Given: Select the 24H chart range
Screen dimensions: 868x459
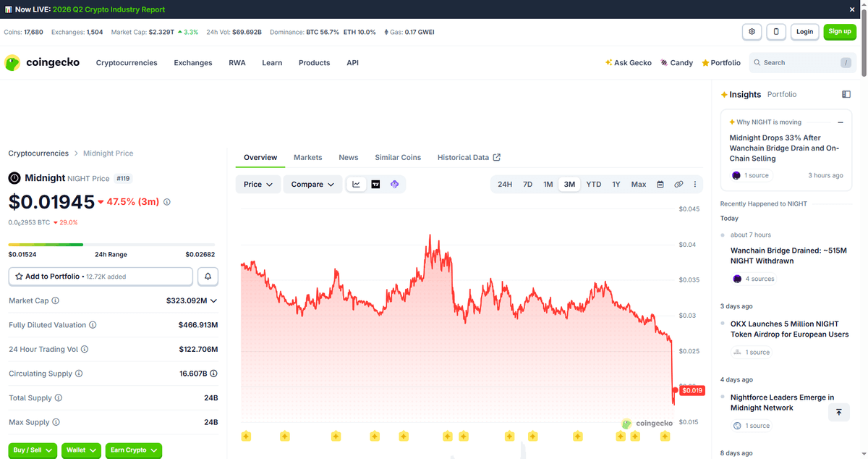Looking at the screenshot, I should pyautogui.click(x=505, y=185).
